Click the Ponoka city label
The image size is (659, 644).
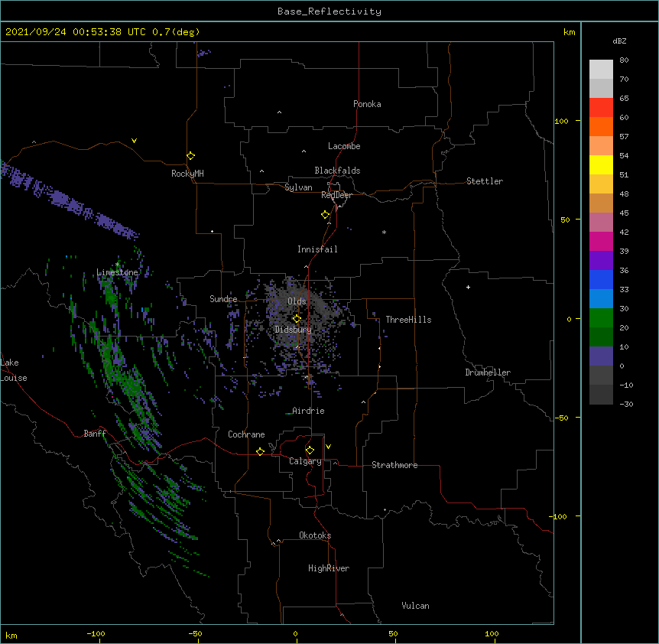point(367,104)
